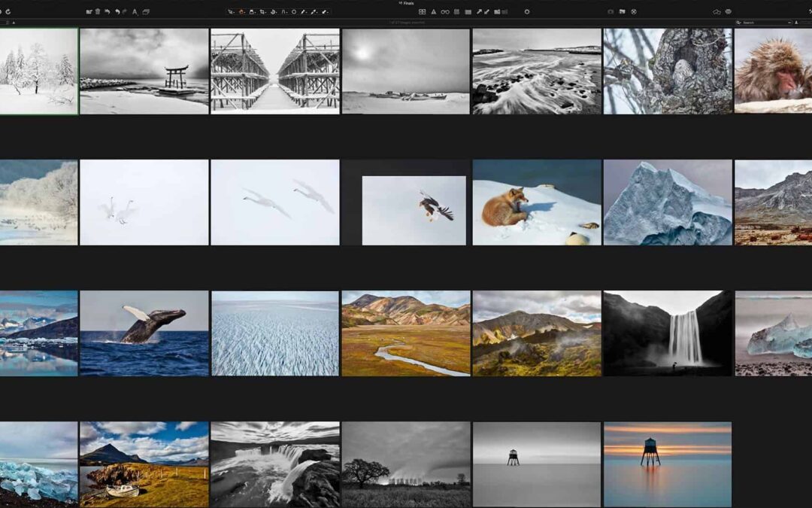This screenshot has width=812, height=508.
Task: Click the printer icon
Action: tap(728, 11)
